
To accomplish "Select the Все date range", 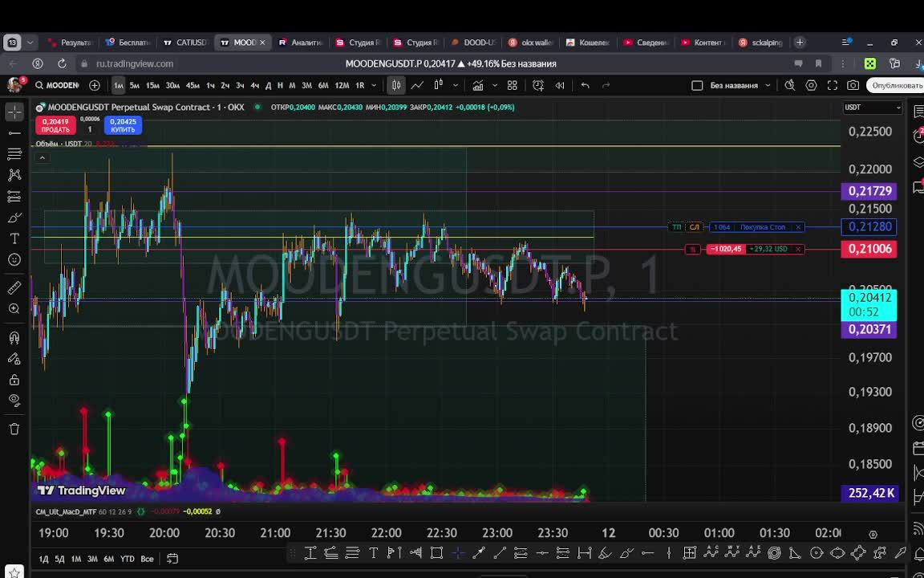I will 147,559.
